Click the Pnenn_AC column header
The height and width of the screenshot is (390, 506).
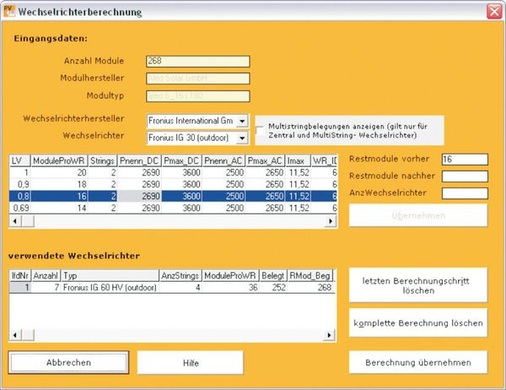click(223, 161)
